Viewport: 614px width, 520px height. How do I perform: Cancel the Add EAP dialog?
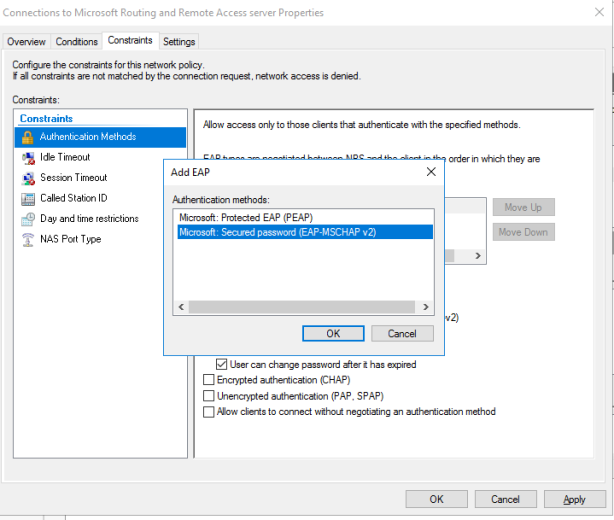coord(402,334)
